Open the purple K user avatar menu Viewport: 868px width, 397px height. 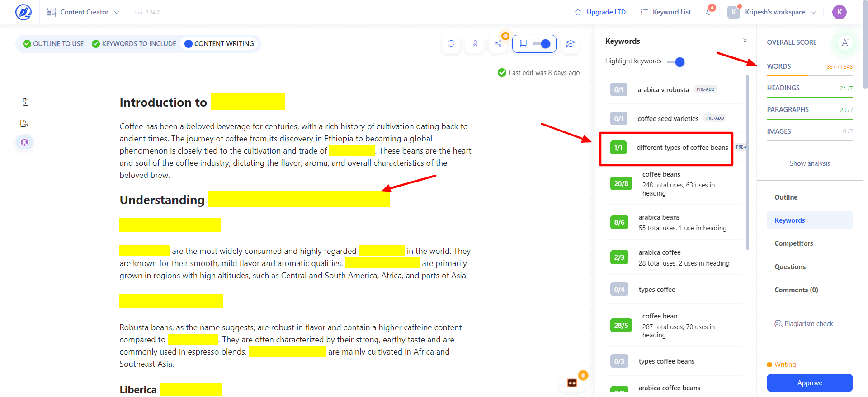(840, 12)
